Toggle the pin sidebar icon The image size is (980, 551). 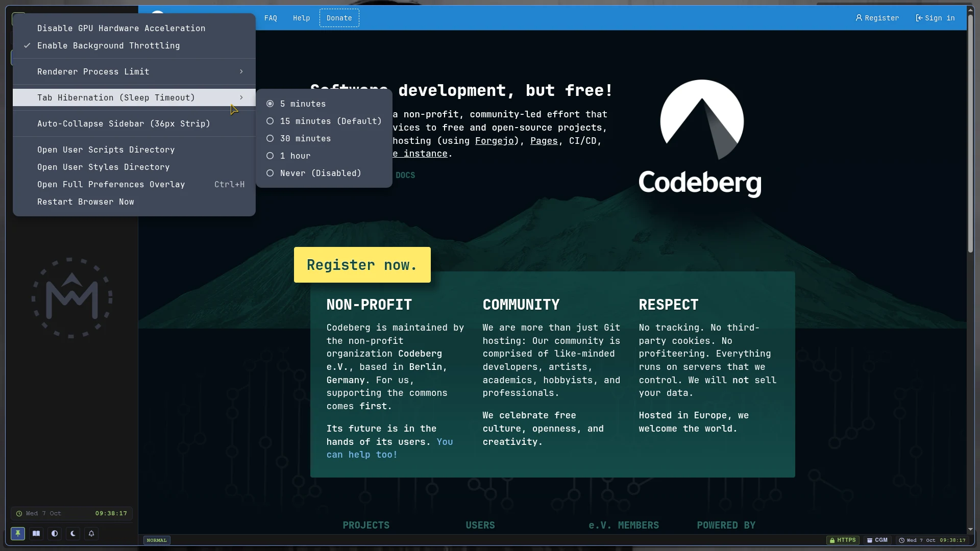point(18,534)
